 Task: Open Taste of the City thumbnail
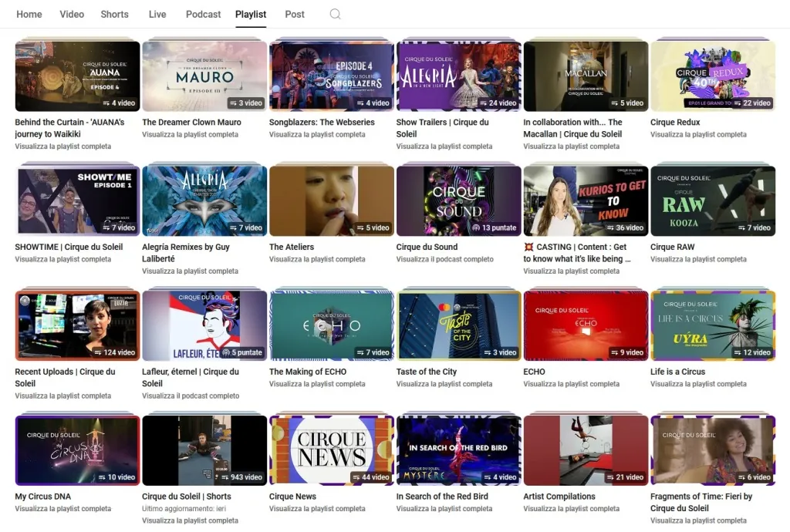pyautogui.click(x=458, y=325)
